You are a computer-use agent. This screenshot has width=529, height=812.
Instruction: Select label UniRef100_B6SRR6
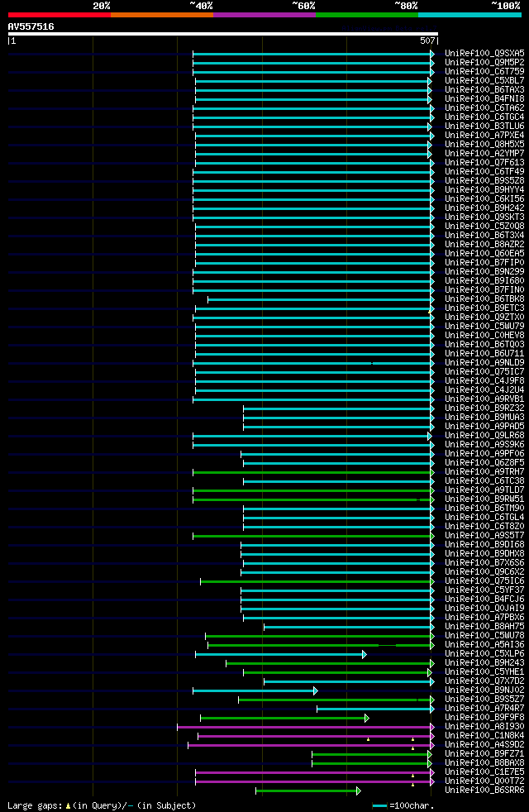coord(484,791)
